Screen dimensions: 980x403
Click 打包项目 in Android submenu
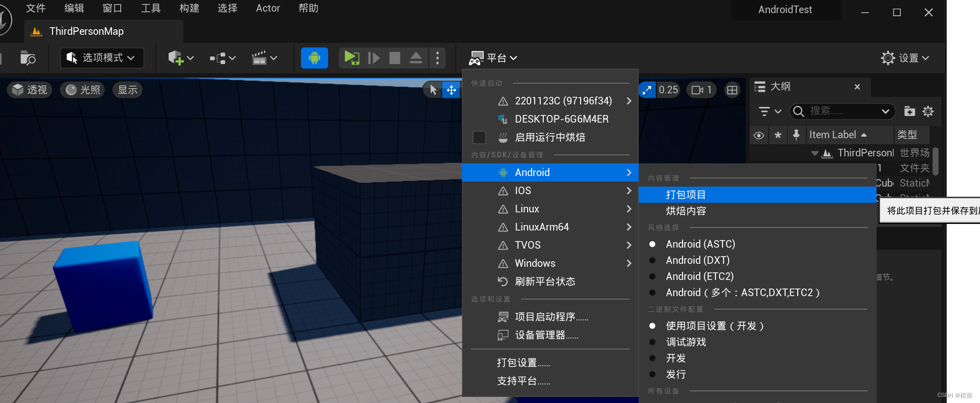[757, 195]
